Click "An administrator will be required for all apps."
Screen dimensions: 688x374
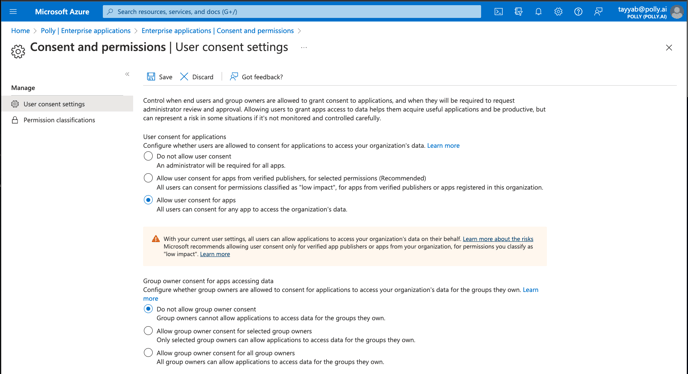[221, 165]
